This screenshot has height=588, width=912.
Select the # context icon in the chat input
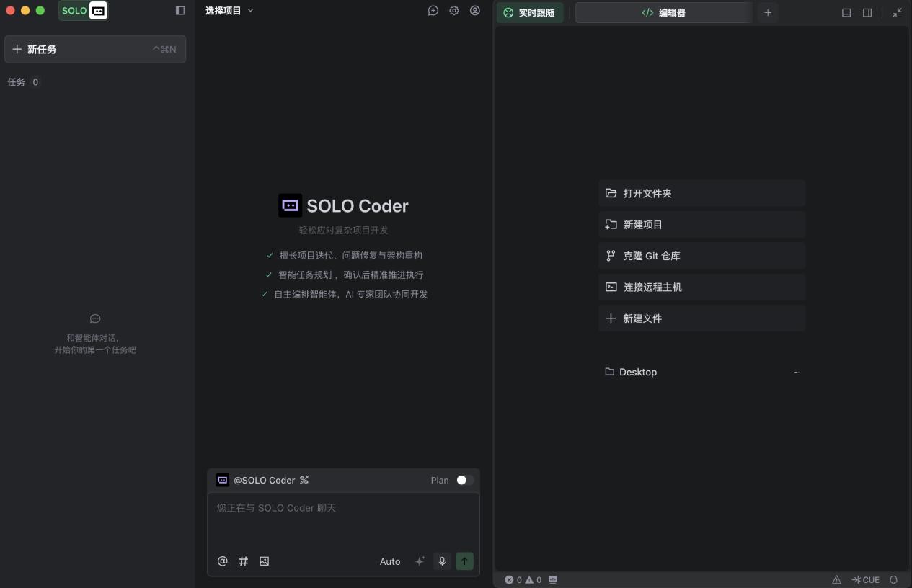click(x=243, y=561)
